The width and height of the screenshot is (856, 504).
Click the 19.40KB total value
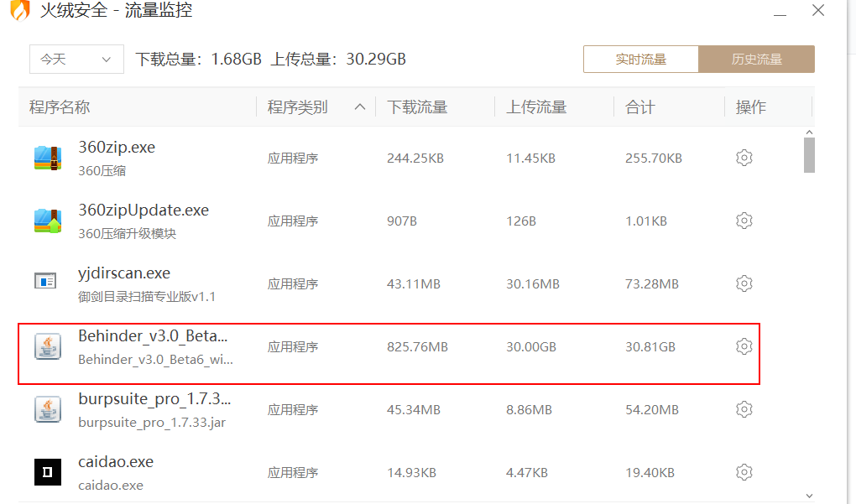pos(650,472)
